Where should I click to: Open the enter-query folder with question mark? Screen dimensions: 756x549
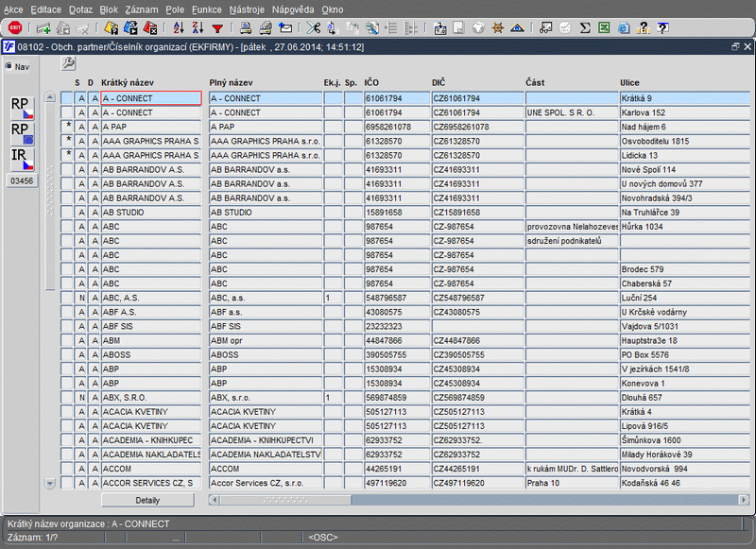(x=111, y=28)
